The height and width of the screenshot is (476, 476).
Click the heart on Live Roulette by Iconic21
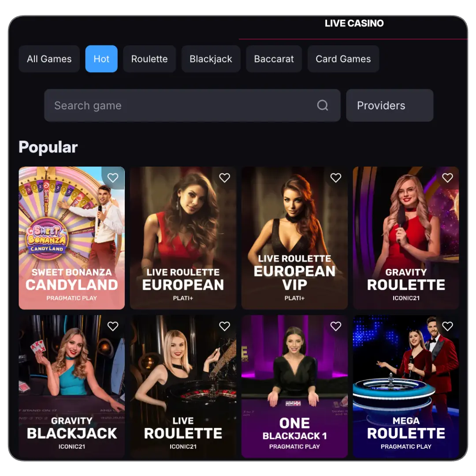pos(224,326)
